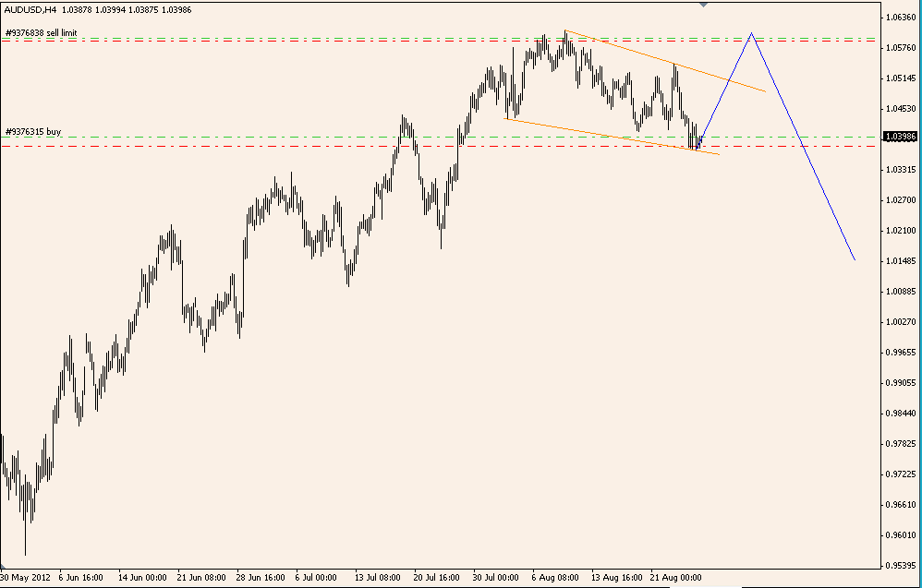Click the chart shift triangle marker at top
Image resolution: width=922 pixels, height=588 pixels.
click(x=703, y=4)
